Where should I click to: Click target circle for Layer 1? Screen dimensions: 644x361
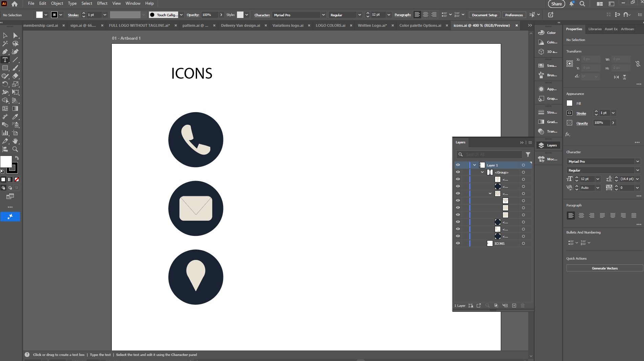[523, 165]
